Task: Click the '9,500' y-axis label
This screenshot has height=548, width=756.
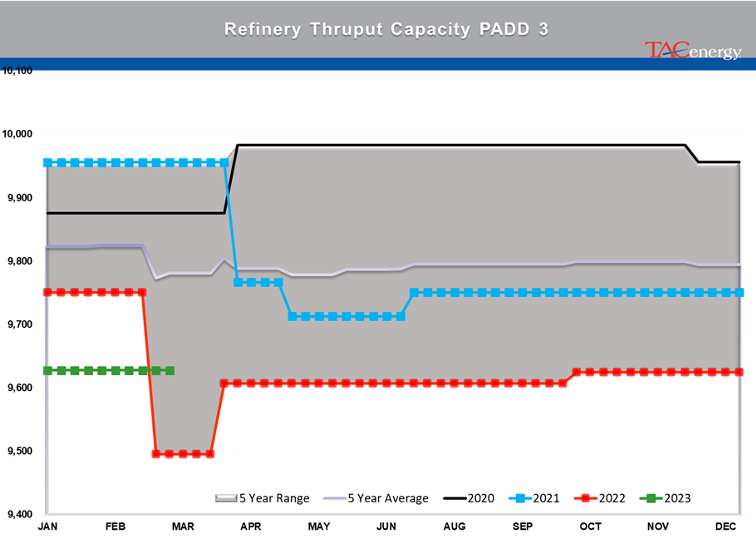Action: coord(20,451)
